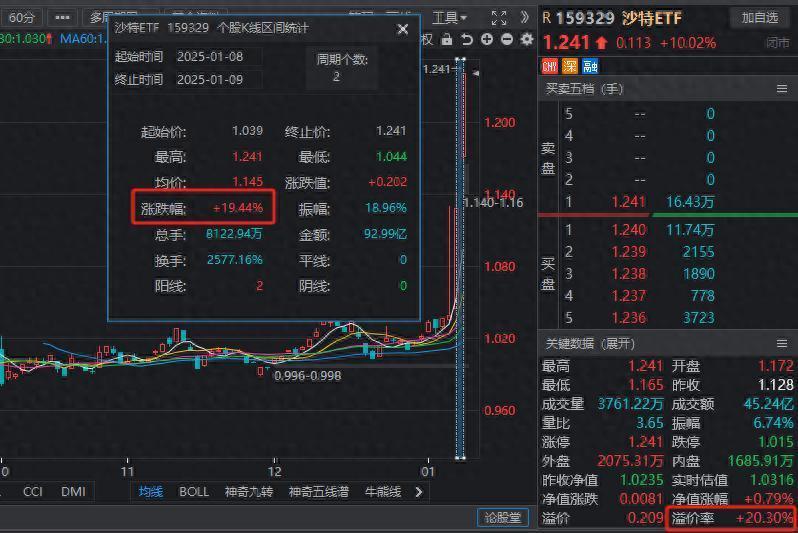Click the 12 month axis marker

[274, 471]
